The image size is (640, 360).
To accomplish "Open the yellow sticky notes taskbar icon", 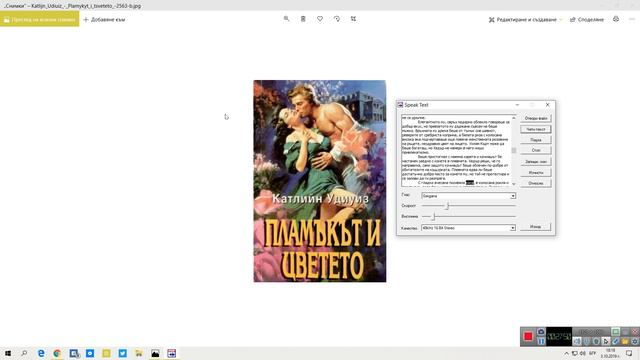I will click(106, 353).
